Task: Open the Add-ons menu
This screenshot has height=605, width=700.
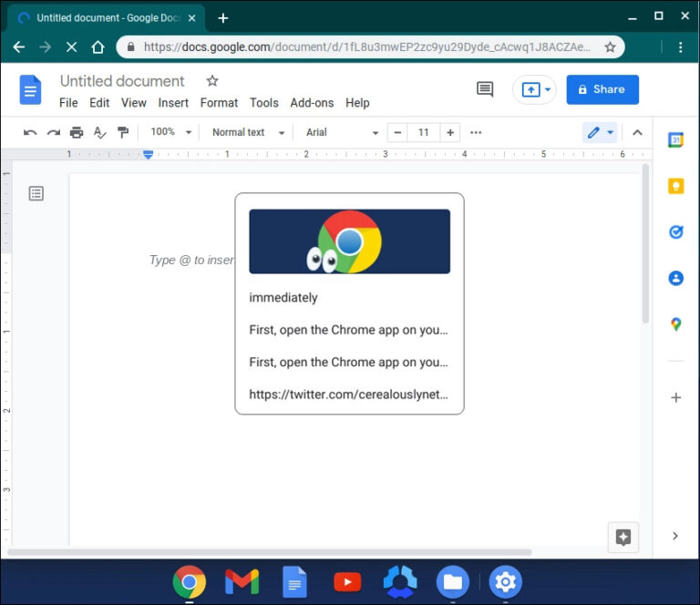Action: [312, 103]
